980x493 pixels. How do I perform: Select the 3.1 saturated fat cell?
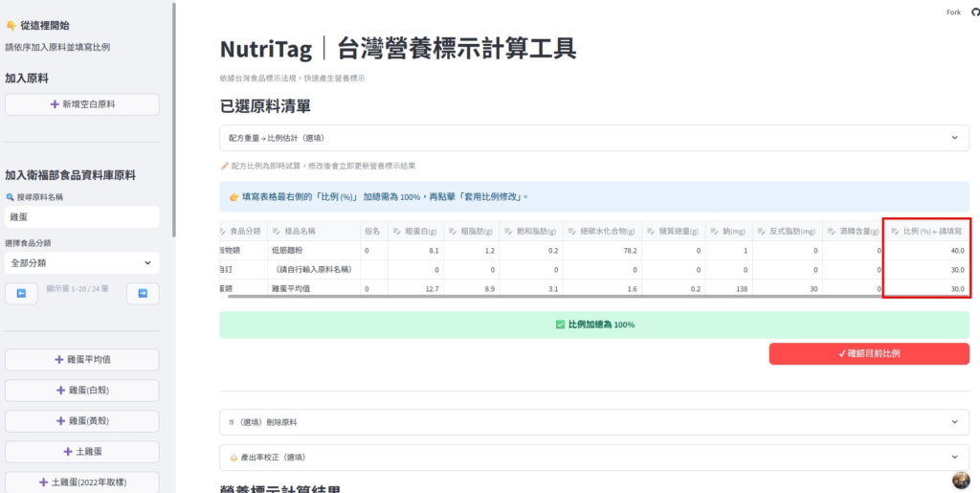pyautogui.click(x=530, y=289)
